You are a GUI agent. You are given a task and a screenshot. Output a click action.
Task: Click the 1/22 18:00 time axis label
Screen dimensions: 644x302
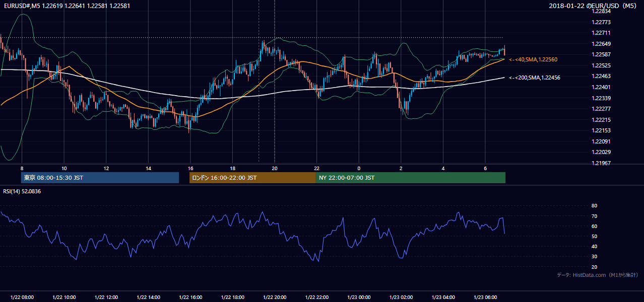pyautogui.click(x=232, y=297)
